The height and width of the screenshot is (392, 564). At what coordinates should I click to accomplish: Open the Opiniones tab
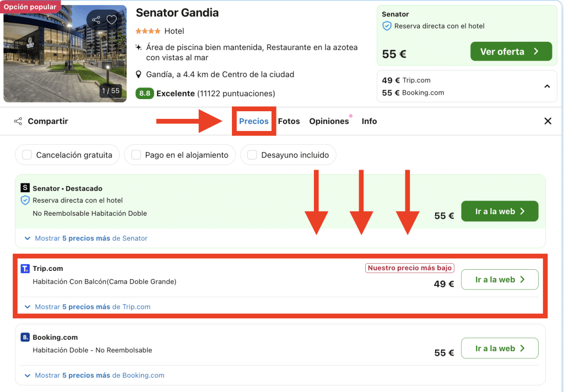(329, 121)
